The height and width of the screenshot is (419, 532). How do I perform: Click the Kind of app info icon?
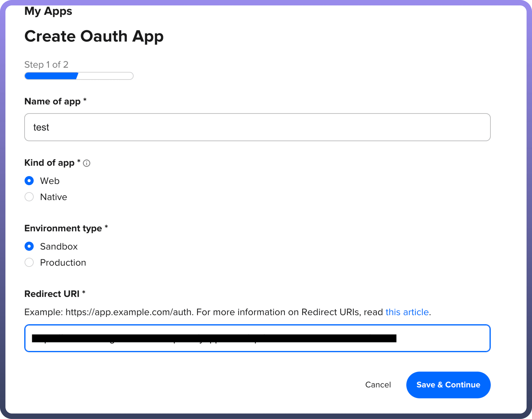point(87,163)
